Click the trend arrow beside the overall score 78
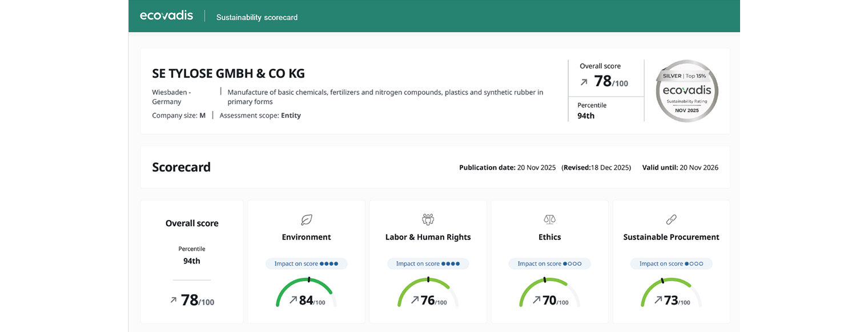 click(x=583, y=82)
